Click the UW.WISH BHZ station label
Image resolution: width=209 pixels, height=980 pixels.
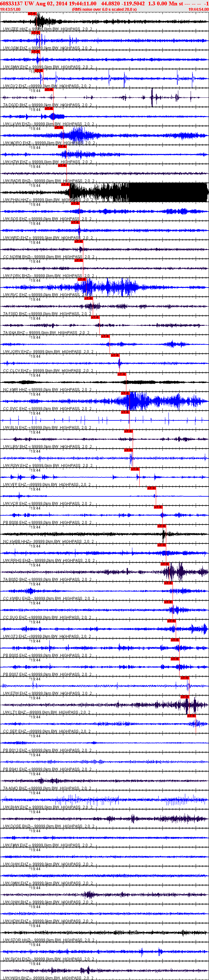tap(16, 978)
